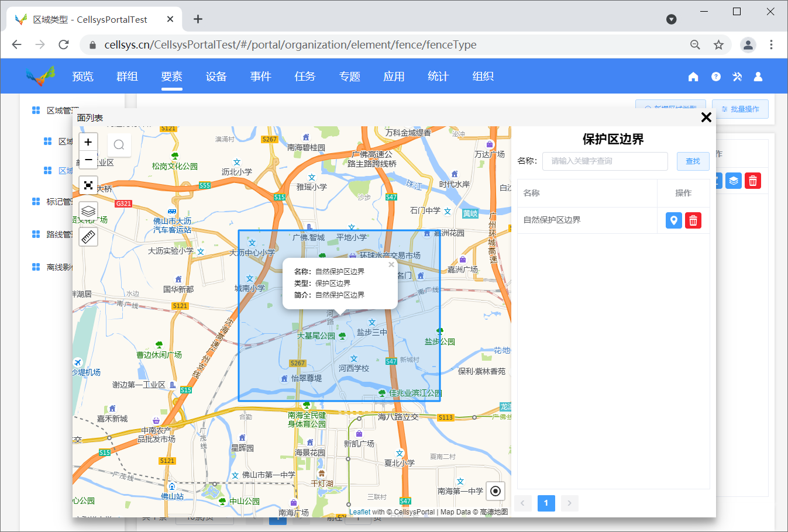Viewport: 788px width, 532px height.
Task: Open the map search tool
Action: pos(119,144)
